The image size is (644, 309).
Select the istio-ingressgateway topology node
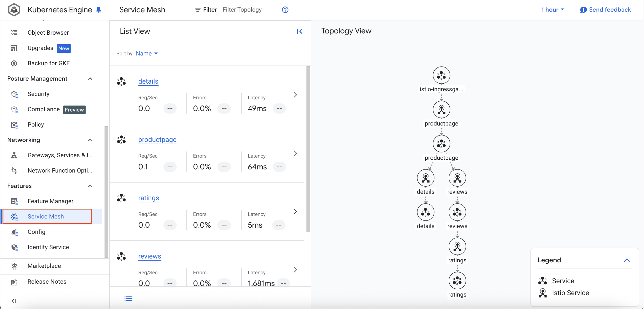pos(441,75)
